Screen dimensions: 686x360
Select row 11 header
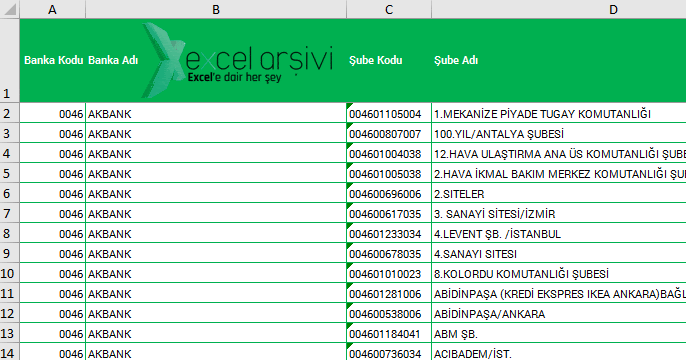(10, 293)
